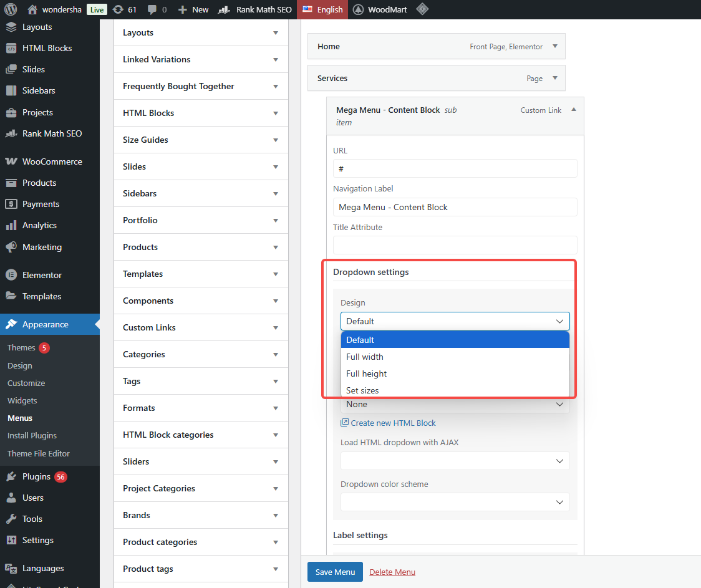Select Full width in the Design dropdown
The height and width of the screenshot is (588, 701).
pos(364,357)
